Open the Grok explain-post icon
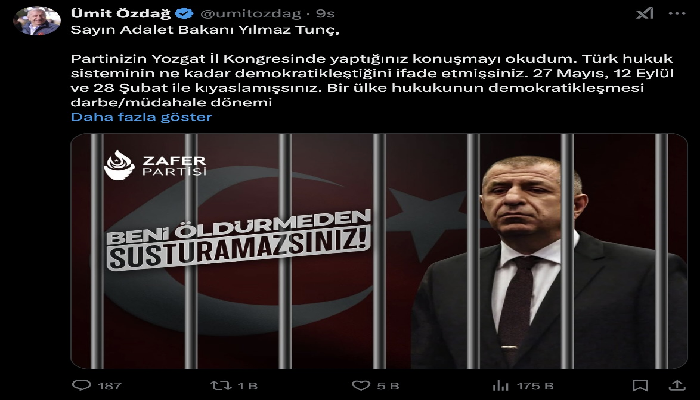 [644, 13]
